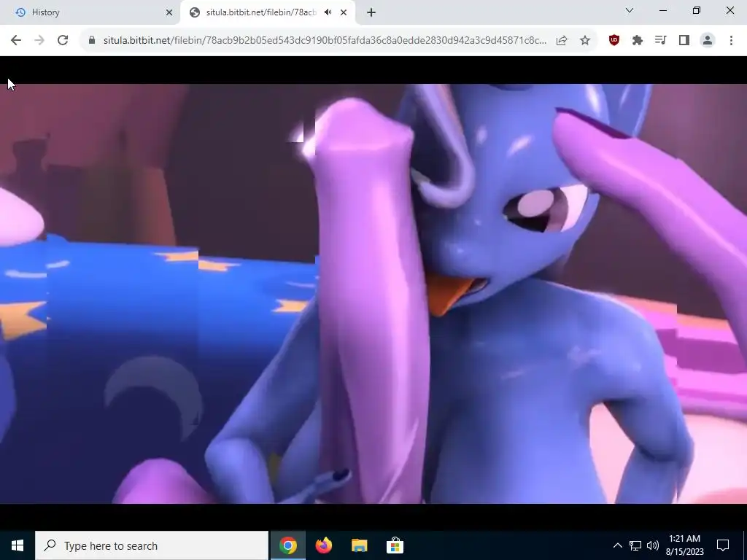Image resolution: width=747 pixels, height=560 pixels.
Task: Bookmark this page with the star icon
Action: click(585, 41)
